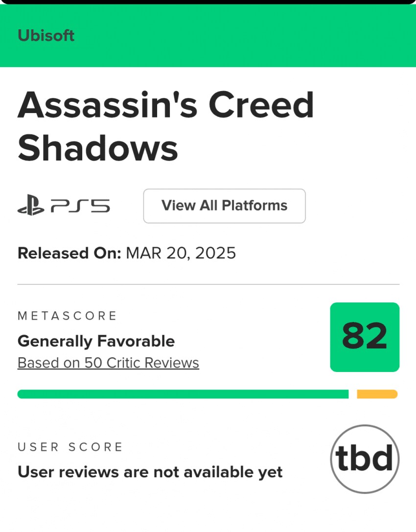Select the Assassin's Creed title line

pos(165,105)
